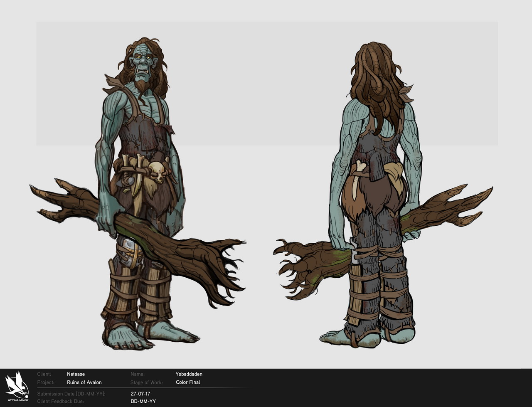The height and width of the screenshot is (407, 532).
Task: Click the 'Project:' label
Action: tap(46, 382)
